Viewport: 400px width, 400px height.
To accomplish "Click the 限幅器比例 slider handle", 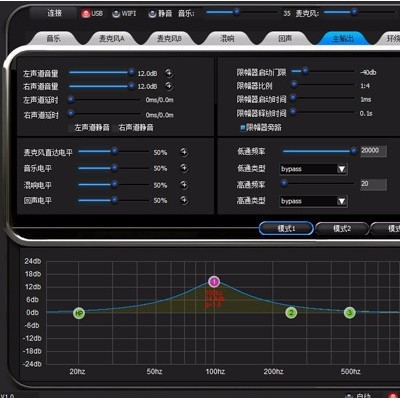I will (x=294, y=85).
